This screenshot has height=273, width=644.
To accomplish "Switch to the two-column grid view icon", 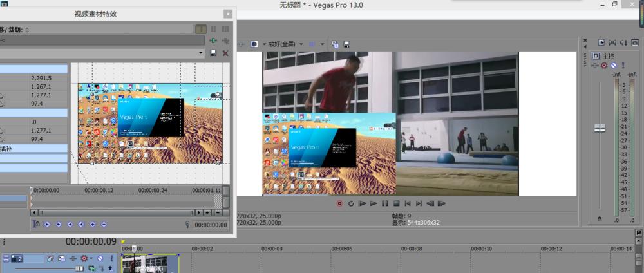I will pos(214,29).
